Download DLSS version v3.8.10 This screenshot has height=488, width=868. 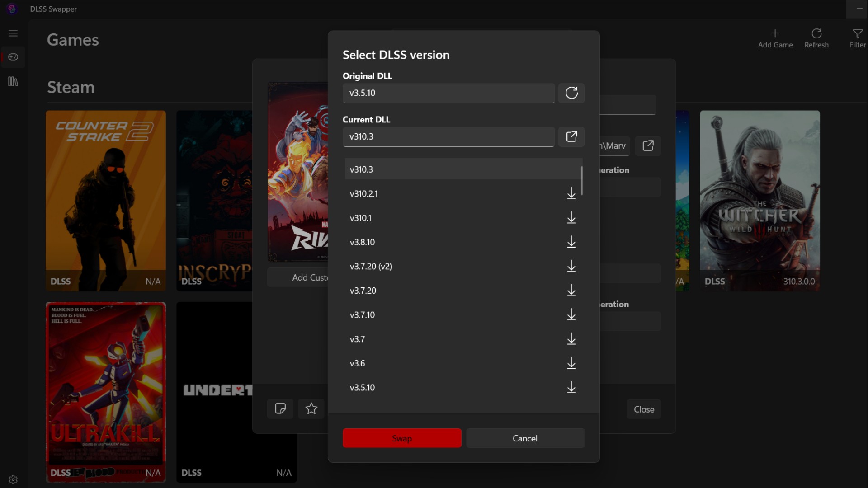[x=571, y=242]
